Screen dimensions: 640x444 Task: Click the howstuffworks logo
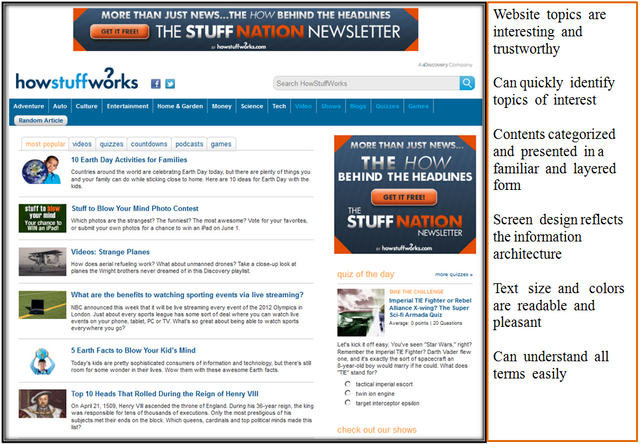tap(77, 79)
